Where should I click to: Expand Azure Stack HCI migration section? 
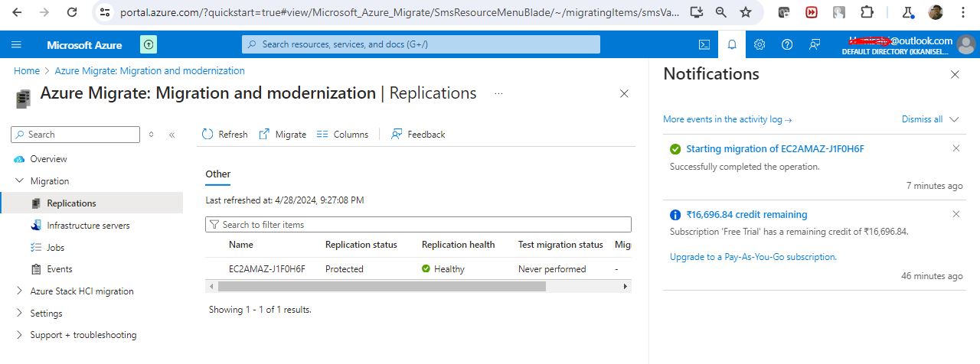coord(20,291)
